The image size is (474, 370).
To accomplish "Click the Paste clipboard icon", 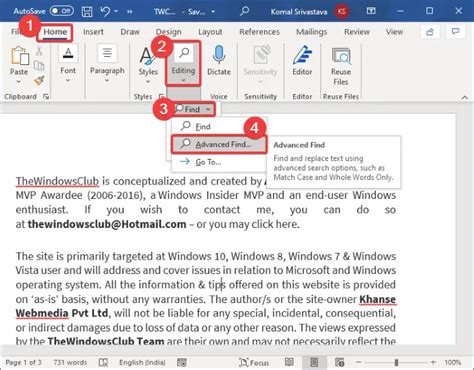I will [x=19, y=55].
